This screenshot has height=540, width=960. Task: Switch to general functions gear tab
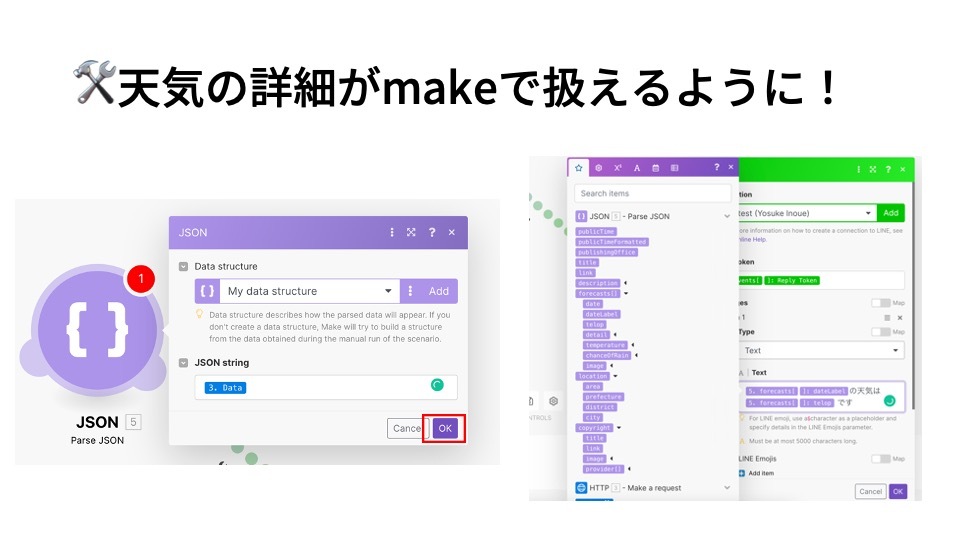[x=599, y=168]
